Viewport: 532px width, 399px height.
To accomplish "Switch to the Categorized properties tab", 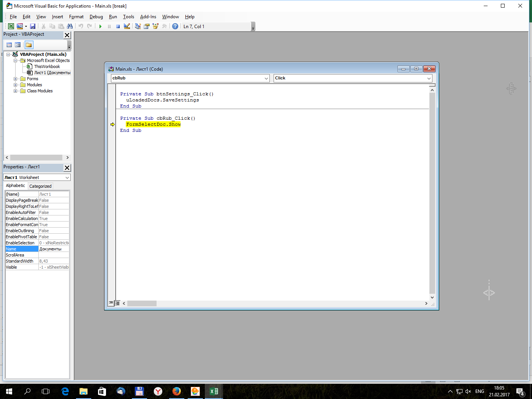I will pyautogui.click(x=40, y=186).
